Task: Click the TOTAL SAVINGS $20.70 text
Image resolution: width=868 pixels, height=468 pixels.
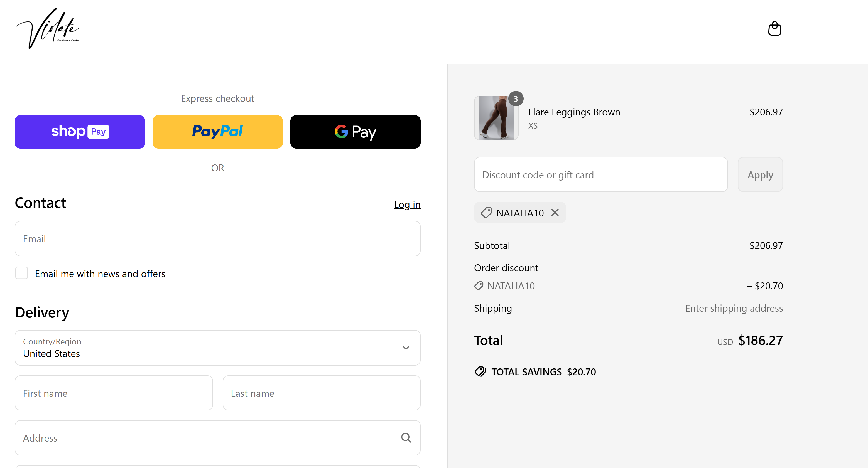Action: pyautogui.click(x=543, y=372)
